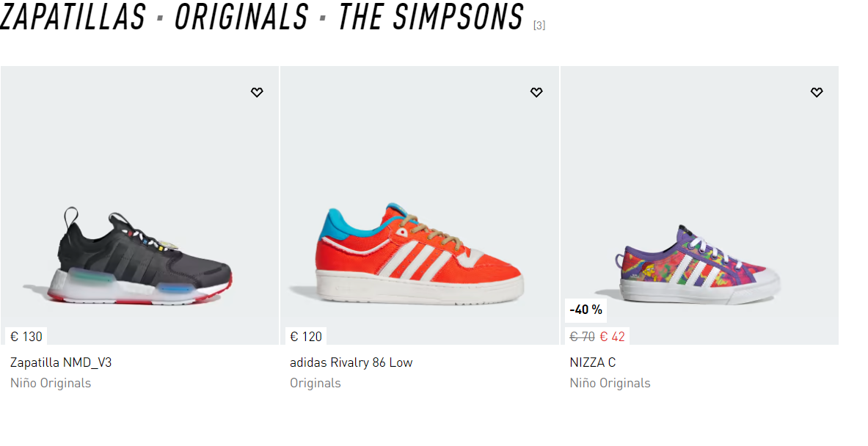This screenshot has width=868, height=446.
Task: Add Zapatilla NMD_V3 to wishlist heart
Action: [257, 92]
